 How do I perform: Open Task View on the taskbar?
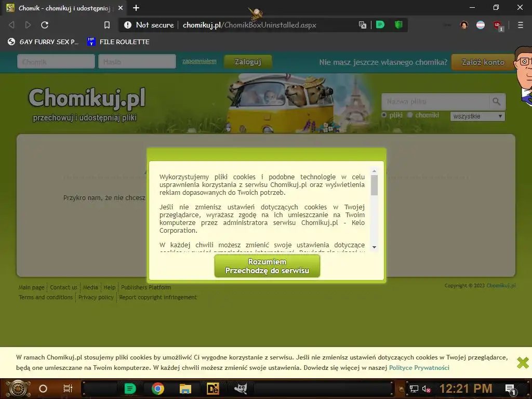pos(68,389)
